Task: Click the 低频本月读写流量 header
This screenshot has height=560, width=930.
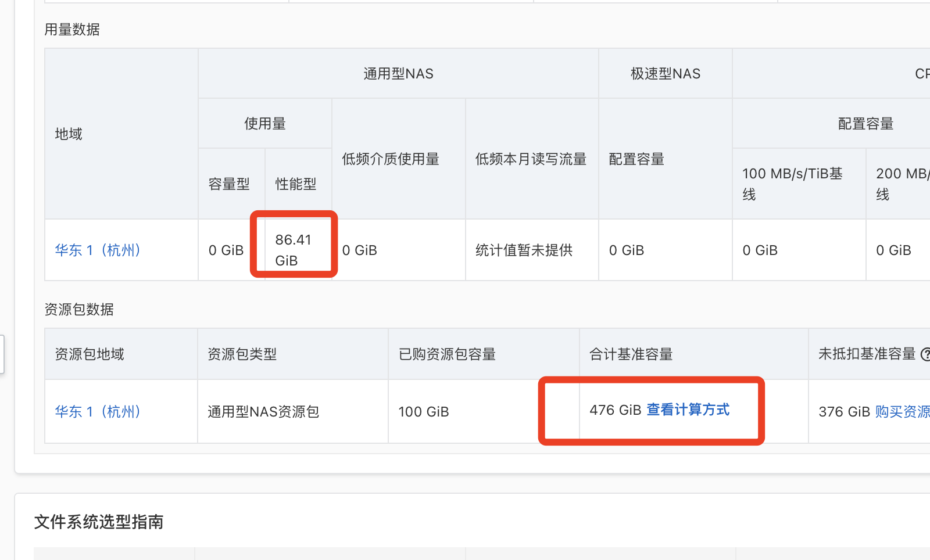Action: point(531,159)
